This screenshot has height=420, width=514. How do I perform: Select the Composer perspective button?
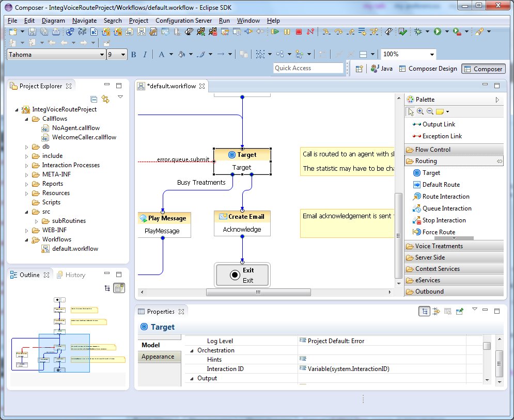484,69
